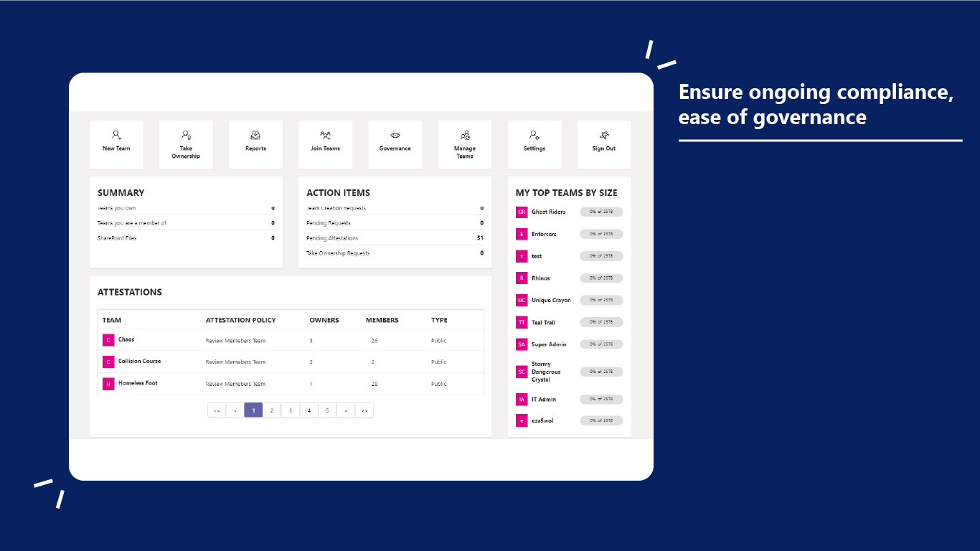980x551 pixels.
Task: Open the Join Teams tile
Action: pos(325,144)
